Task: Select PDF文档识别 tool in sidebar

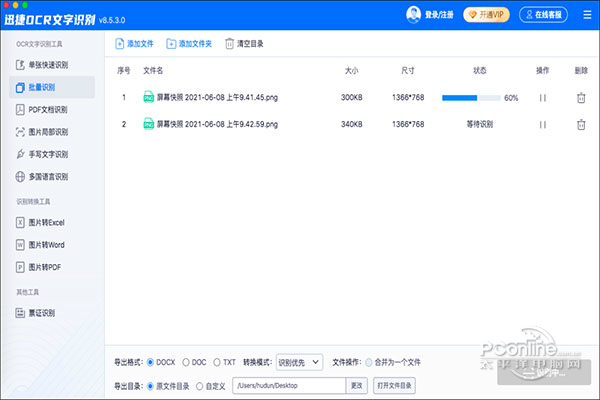Action: pyautogui.click(x=47, y=110)
